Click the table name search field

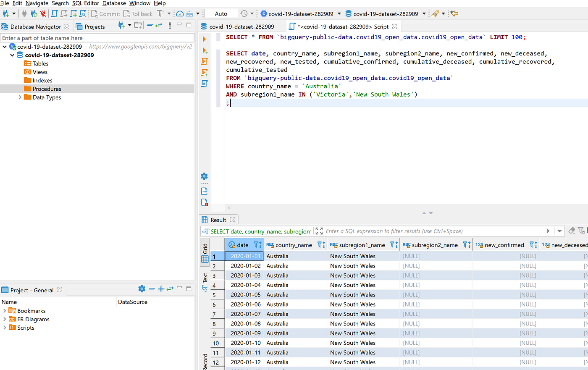[97, 38]
